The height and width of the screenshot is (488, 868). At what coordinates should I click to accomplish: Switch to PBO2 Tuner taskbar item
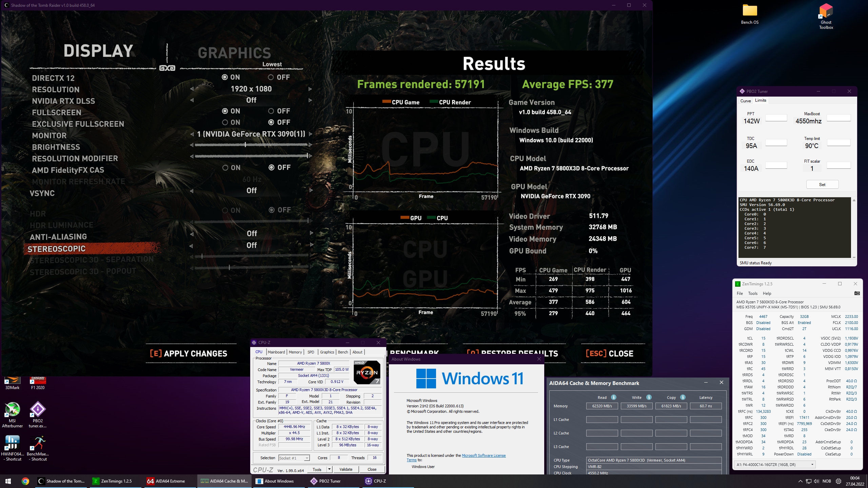point(333,481)
